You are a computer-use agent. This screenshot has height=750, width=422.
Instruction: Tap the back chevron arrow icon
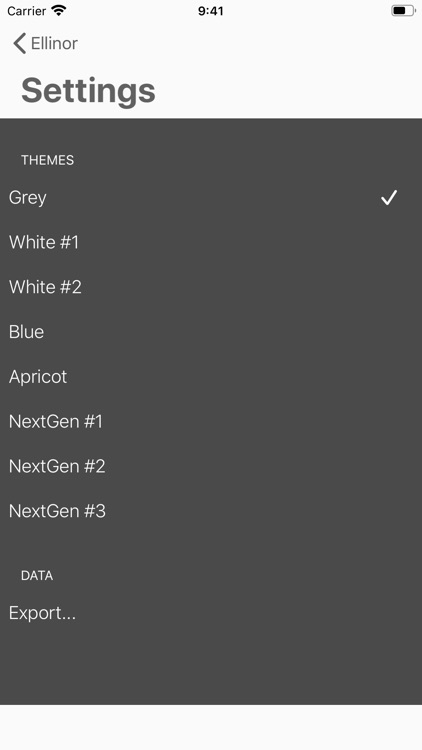19,44
